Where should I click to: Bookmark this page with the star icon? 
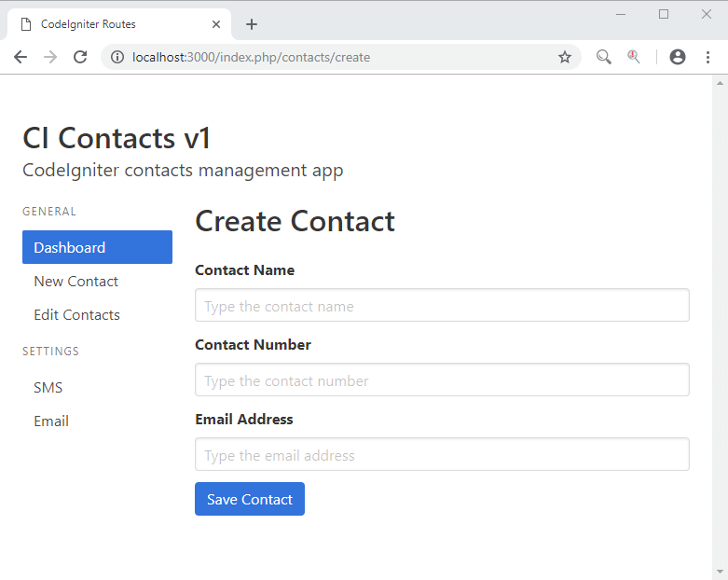565,57
